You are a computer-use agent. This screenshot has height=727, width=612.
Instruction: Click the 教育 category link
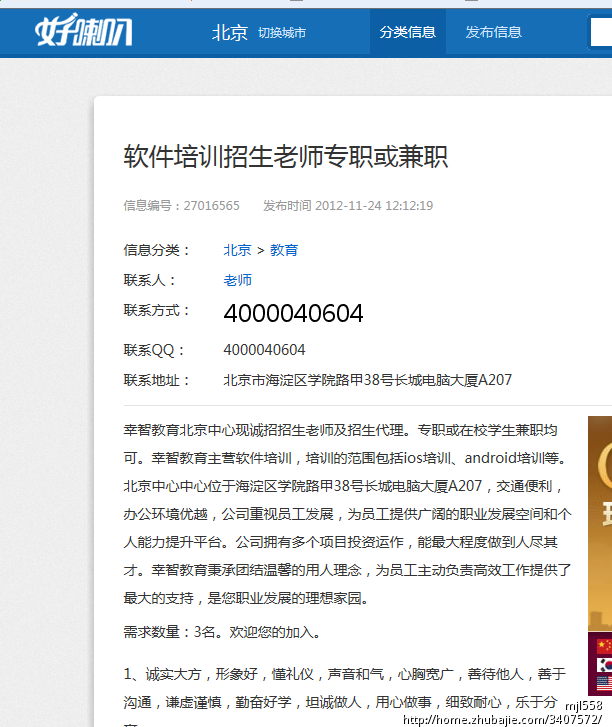click(284, 250)
